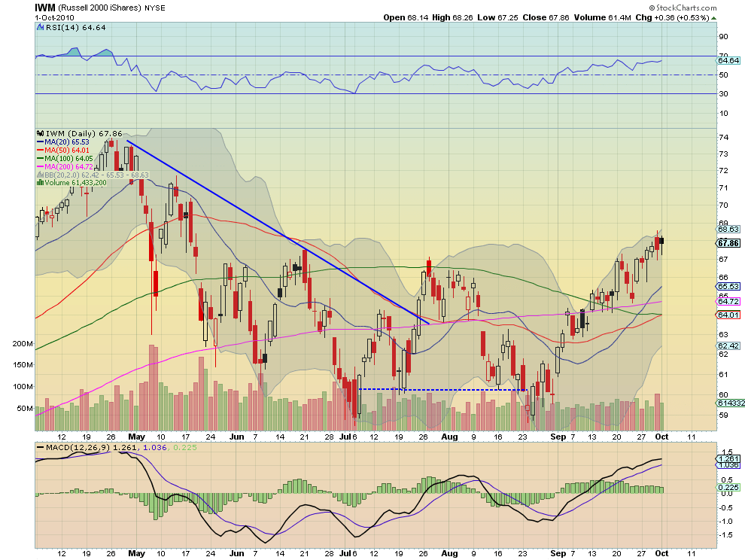Click the 'RSI(14) 64.64' panel label
Image resolution: width=745 pixels, height=560 pixels.
[75, 28]
